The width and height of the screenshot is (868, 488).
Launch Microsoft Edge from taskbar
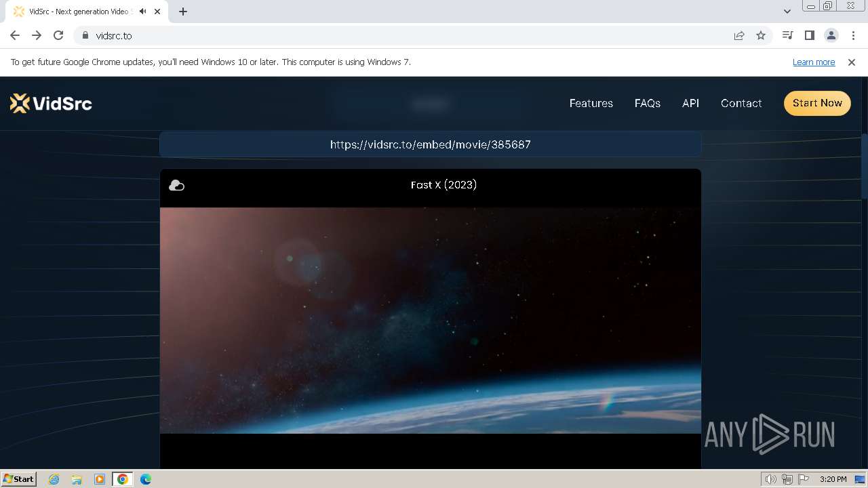tap(146, 479)
